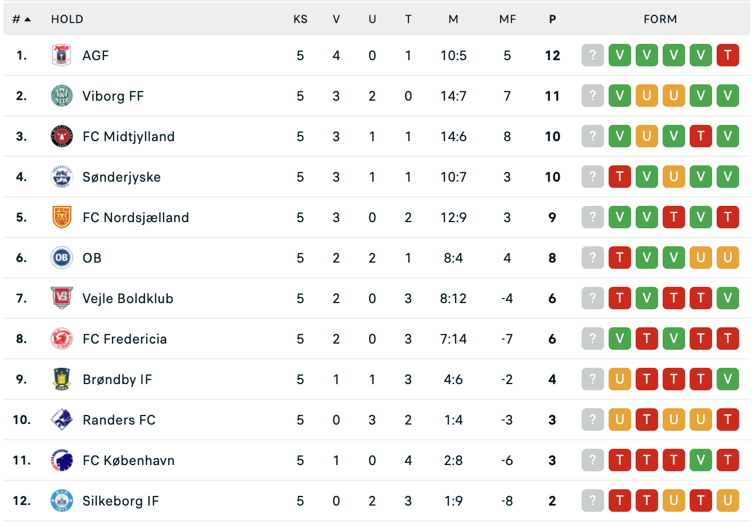This screenshot has width=756, height=532.
Task: Open the Randers FC team page
Action: (x=119, y=420)
